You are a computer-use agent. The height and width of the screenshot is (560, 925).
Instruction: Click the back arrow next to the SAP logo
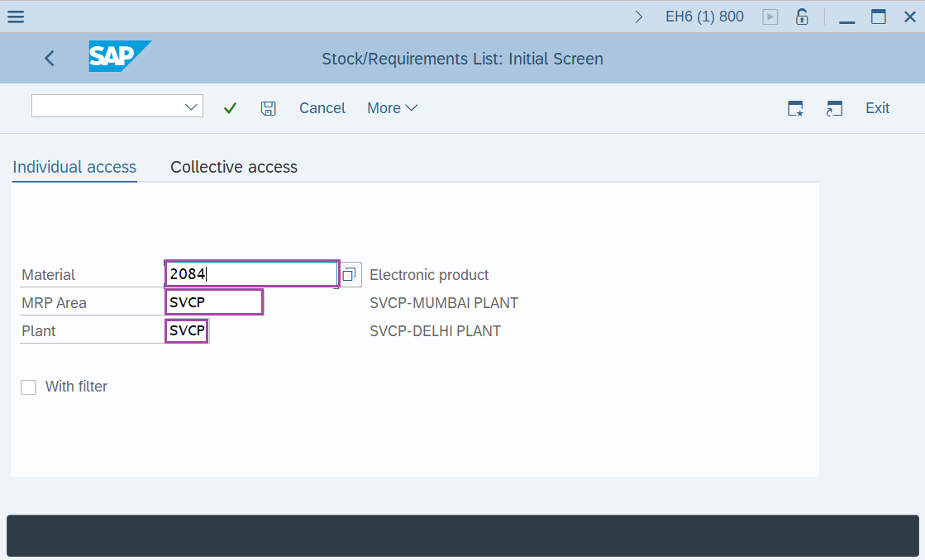pos(49,58)
